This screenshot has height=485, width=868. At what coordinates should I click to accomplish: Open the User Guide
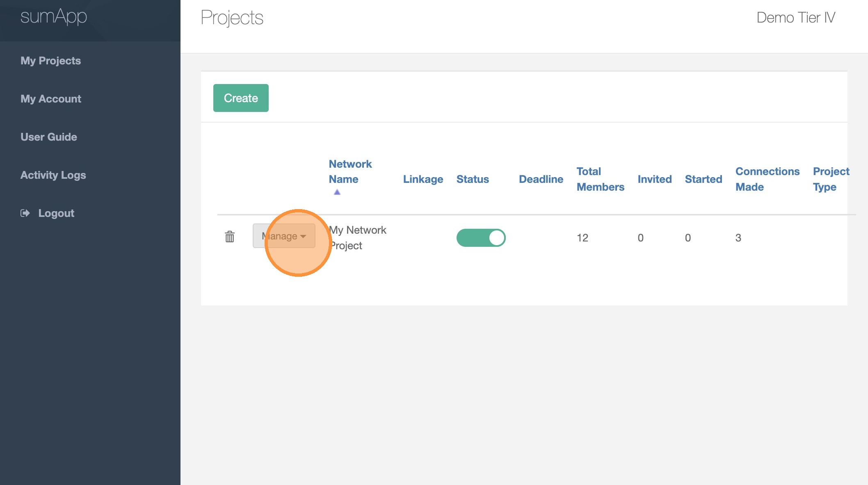[49, 137]
